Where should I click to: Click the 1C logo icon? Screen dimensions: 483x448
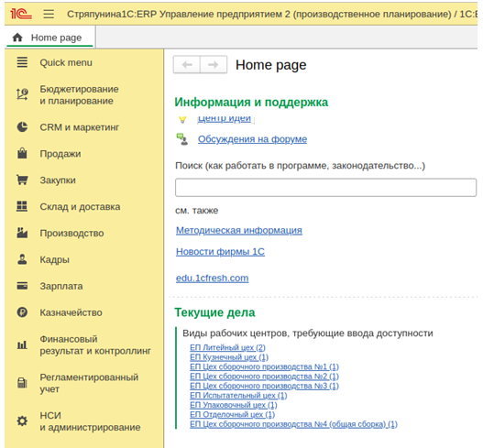pos(20,14)
